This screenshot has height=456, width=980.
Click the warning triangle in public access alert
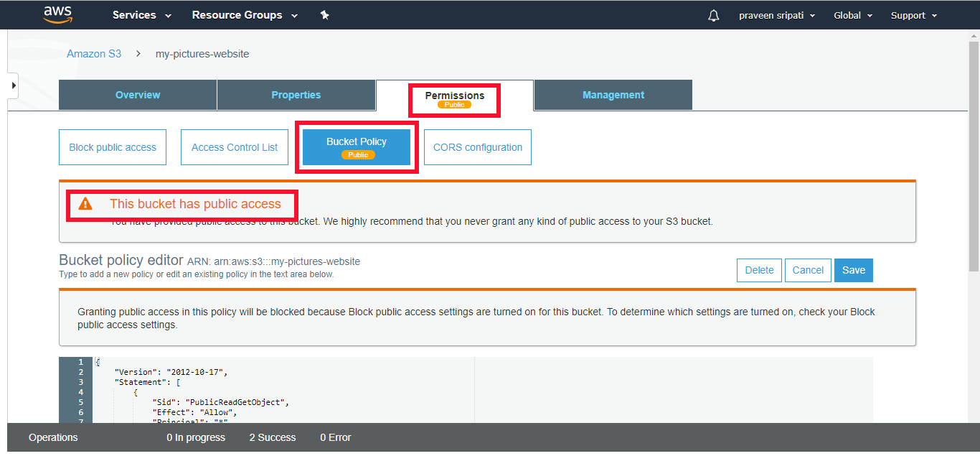coord(86,204)
